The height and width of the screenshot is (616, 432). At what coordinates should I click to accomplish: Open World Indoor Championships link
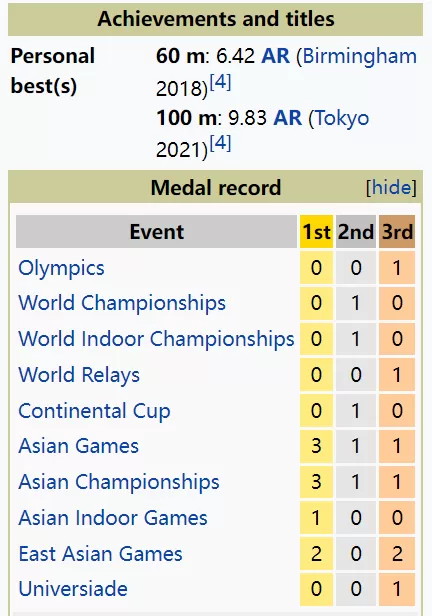(x=156, y=339)
